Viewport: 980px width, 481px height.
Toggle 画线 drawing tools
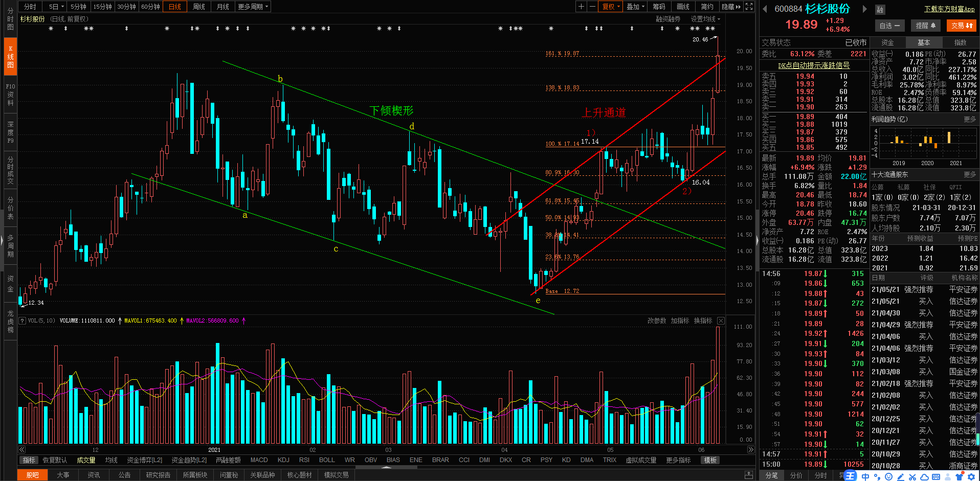pyautogui.click(x=683, y=7)
